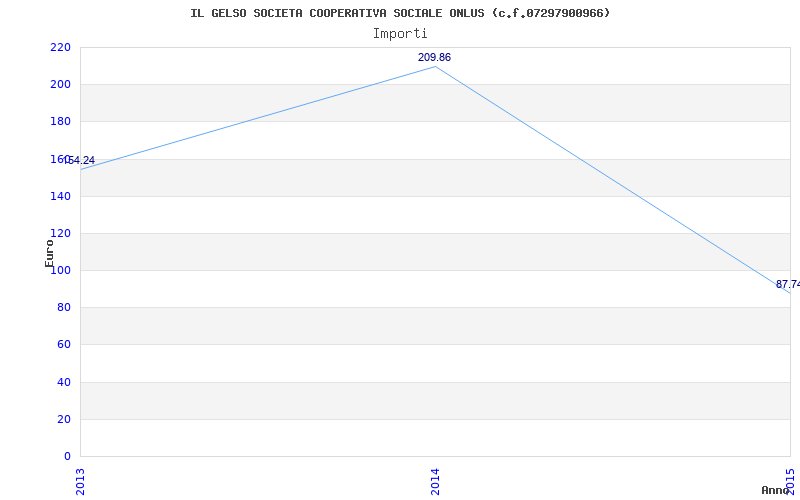Image resolution: width=800 pixels, height=500 pixels.
Task: Click the 80 y-axis tick
Action: click(63, 308)
